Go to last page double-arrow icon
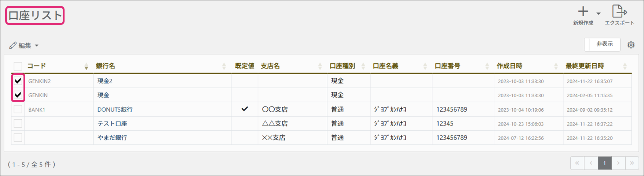Image resolution: width=644 pixels, height=176 pixels. (632, 163)
